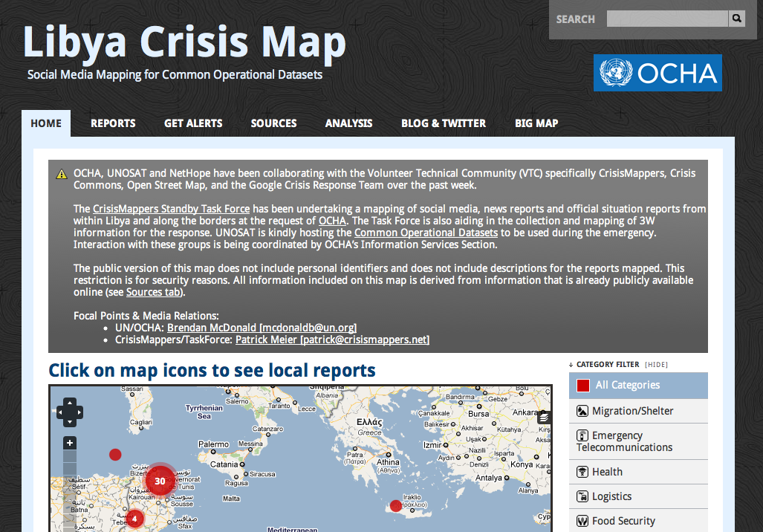The width and height of the screenshot is (763, 532).
Task: Collapse the Category Filter arrow
Action: click(x=571, y=365)
